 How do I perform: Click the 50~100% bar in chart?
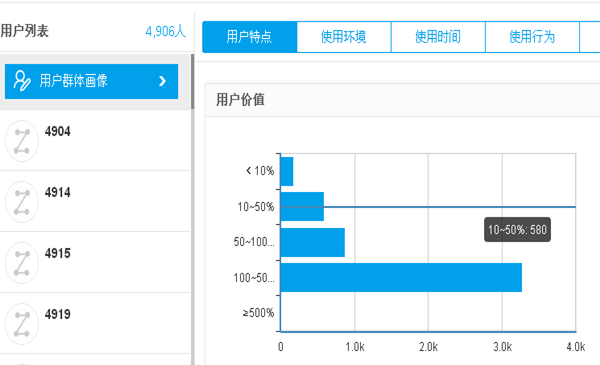[x=313, y=242]
